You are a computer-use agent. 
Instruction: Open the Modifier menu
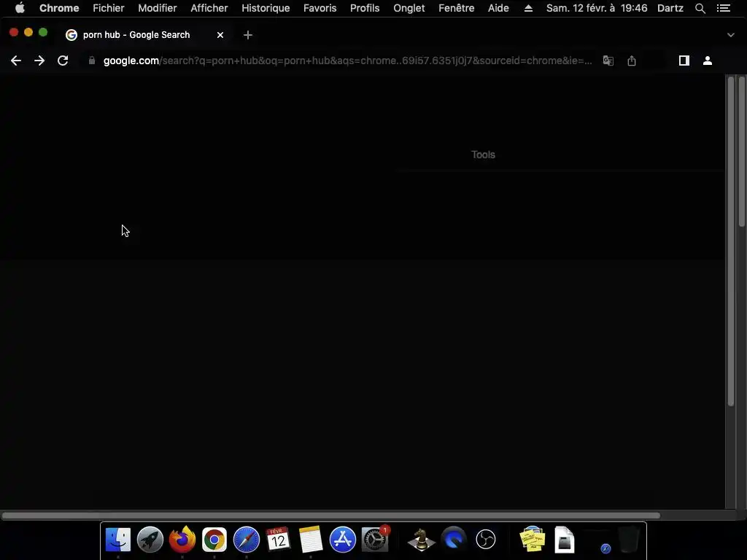click(x=158, y=8)
